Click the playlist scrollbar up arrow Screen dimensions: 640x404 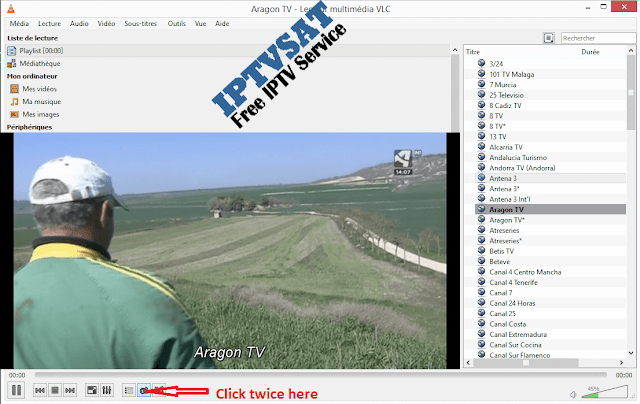631,51
